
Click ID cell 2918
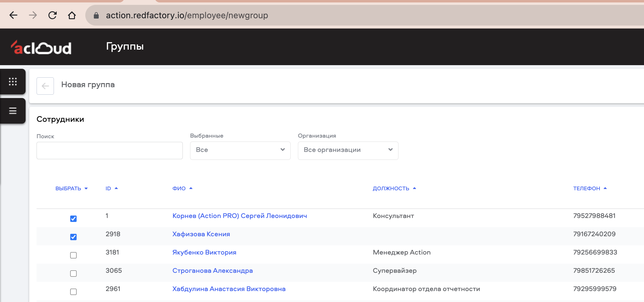point(113,234)
